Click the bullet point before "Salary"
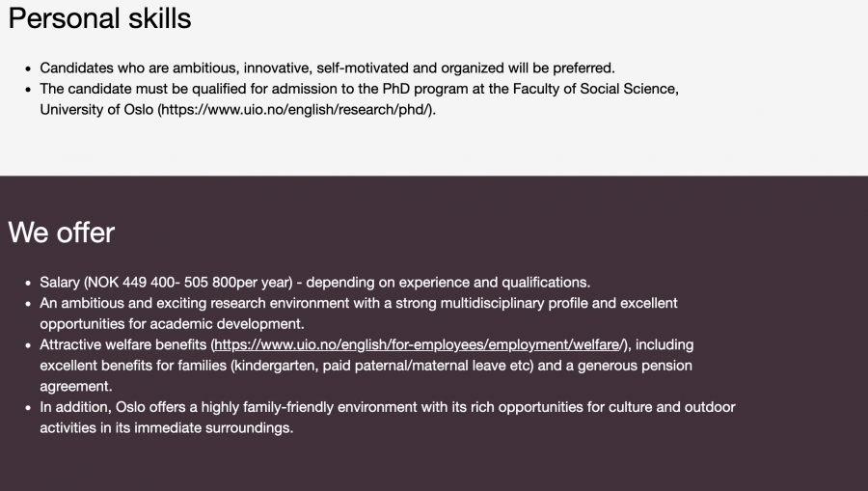Viewport: 868px width, 491px height. point(27,283)
